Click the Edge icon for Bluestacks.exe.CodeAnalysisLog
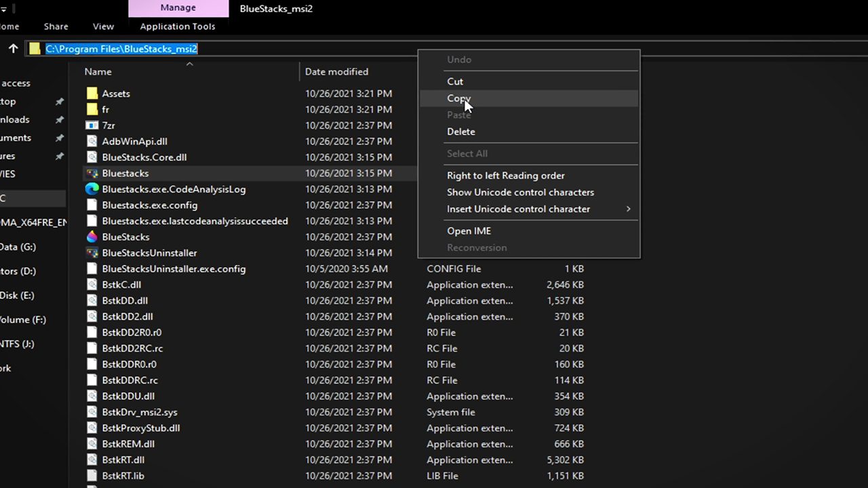This screenshot has width=868, height=488. point(92,189)
